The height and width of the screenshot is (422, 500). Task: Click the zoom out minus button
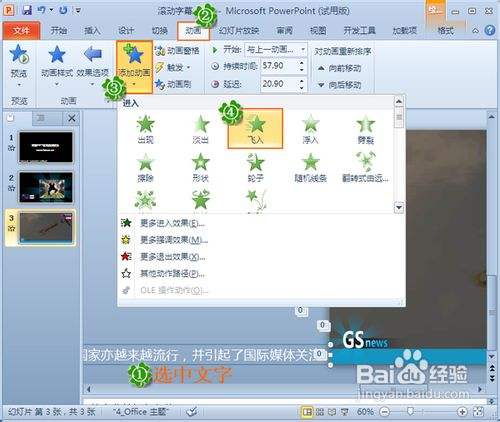click(385, 412)
